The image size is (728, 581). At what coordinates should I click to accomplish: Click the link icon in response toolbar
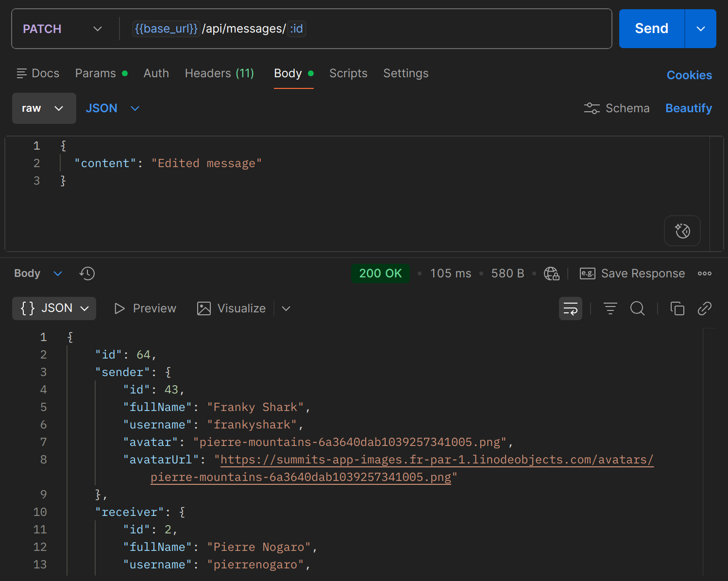click(x=704, y=308)
